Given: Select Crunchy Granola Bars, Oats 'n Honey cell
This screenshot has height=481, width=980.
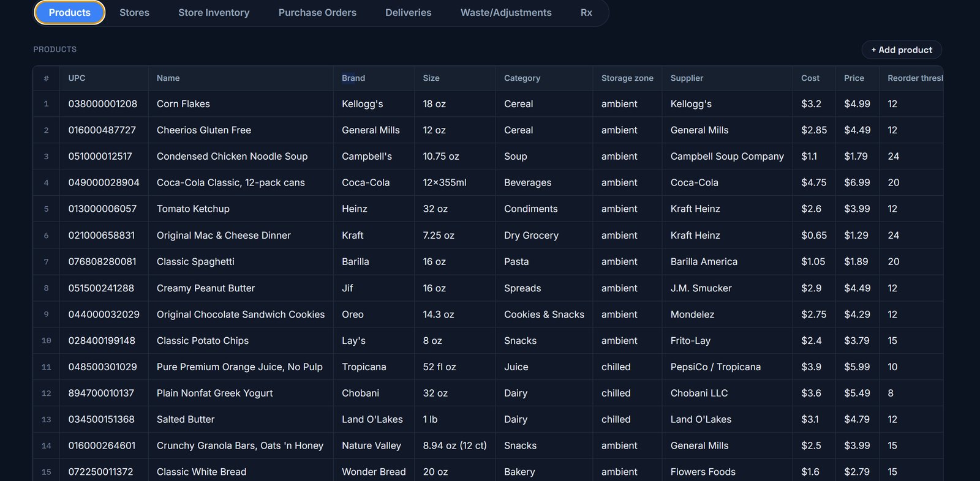Looking at the screenshot, I should 240,446.
